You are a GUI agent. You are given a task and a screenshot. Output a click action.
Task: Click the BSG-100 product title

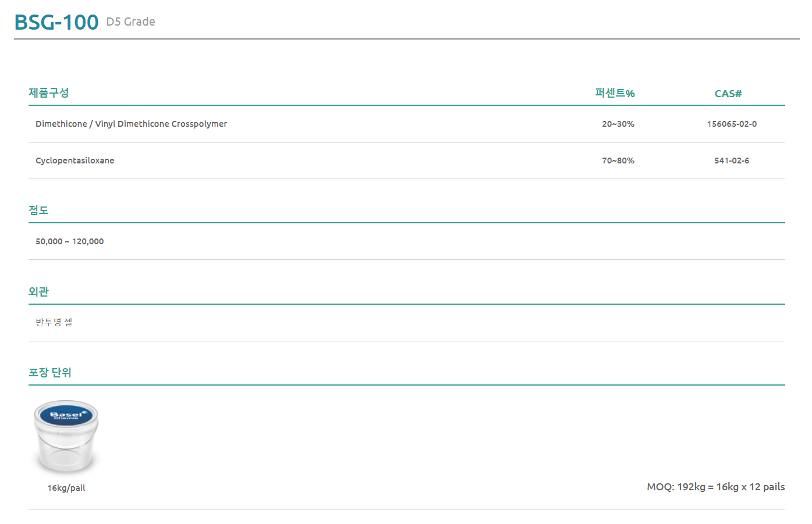tap(56, 22)
